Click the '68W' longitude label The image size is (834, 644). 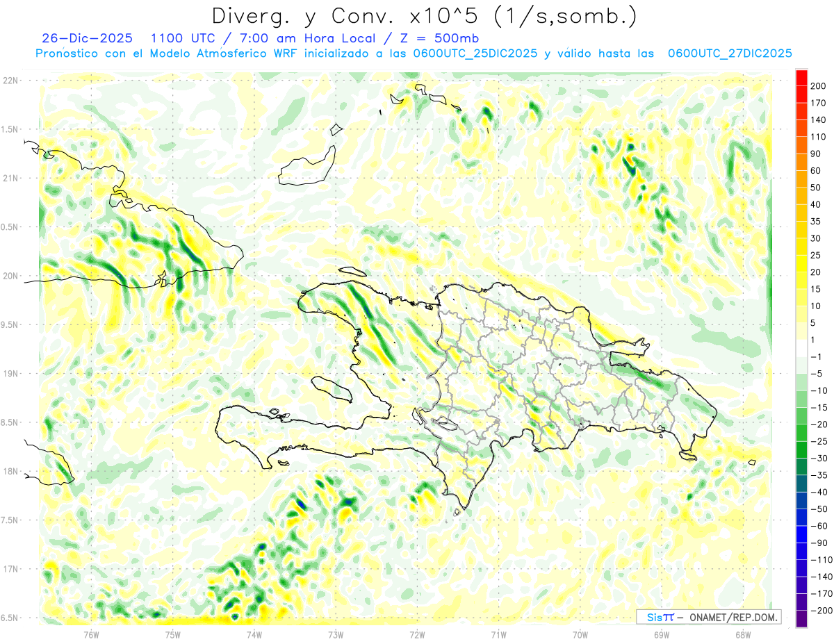click(x=743, y=634)
